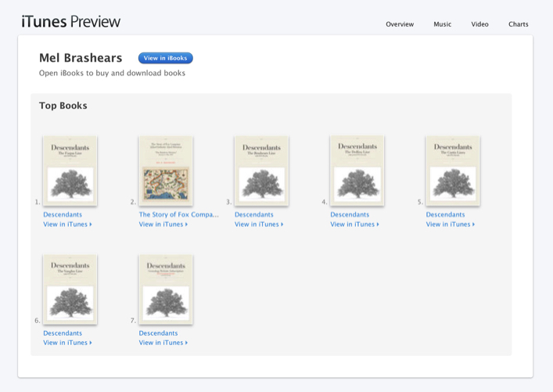
Task: Open 'The Story of Fox Compa...' title link
Action: point(179,214)
